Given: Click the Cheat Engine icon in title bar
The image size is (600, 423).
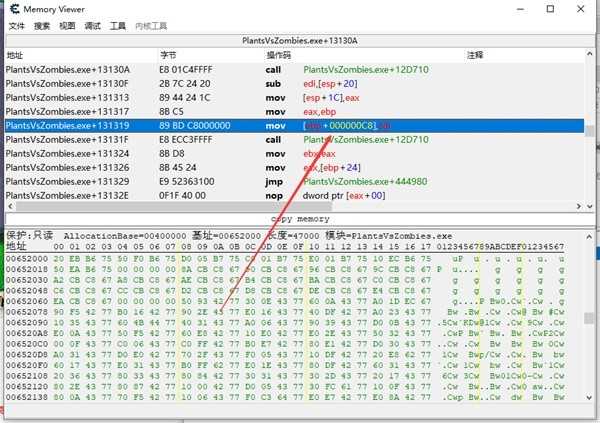Looking at the screenshot, I should pos(12,9).
